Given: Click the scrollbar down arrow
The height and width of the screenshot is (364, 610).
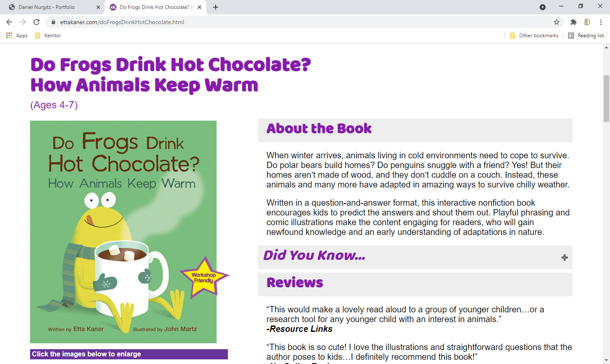Looking at the screenshot, I should coord(606,360).
